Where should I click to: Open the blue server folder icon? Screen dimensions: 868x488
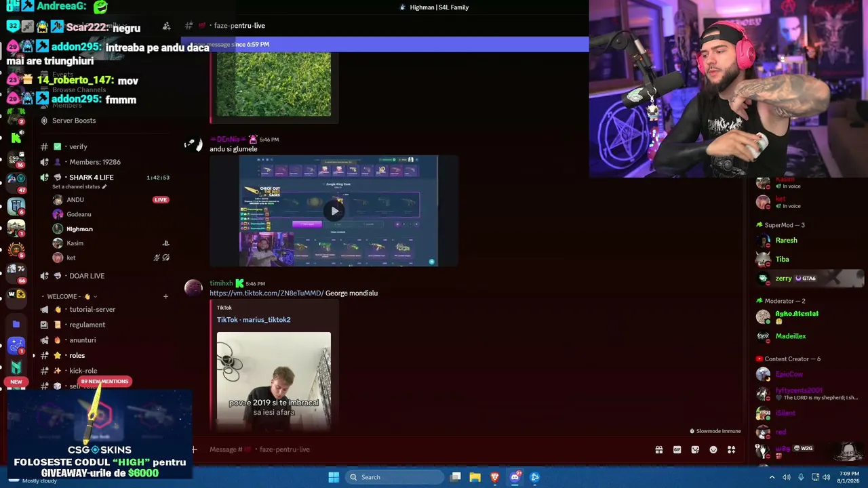point(16,324)
